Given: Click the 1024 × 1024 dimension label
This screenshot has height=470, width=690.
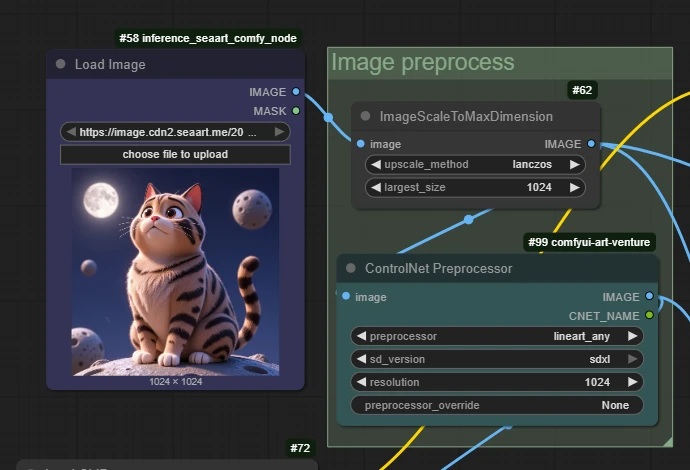Looking at the screenshot, I should (x=176, y=382).
